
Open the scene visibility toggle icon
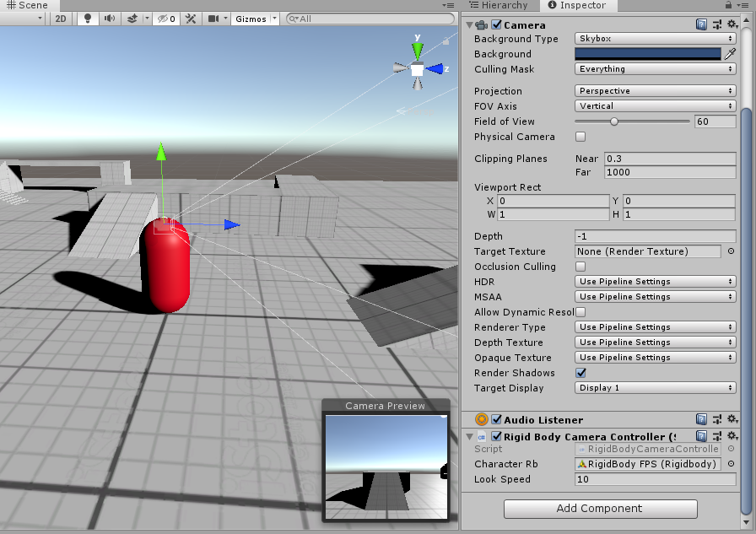coord(163,19)
